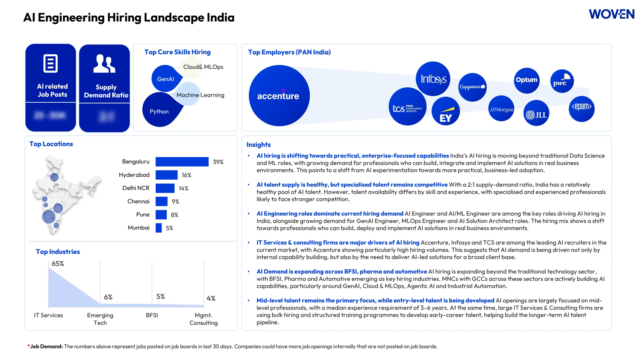Click the Python skill bubble
644x362 pixels.
pos(161,110)
